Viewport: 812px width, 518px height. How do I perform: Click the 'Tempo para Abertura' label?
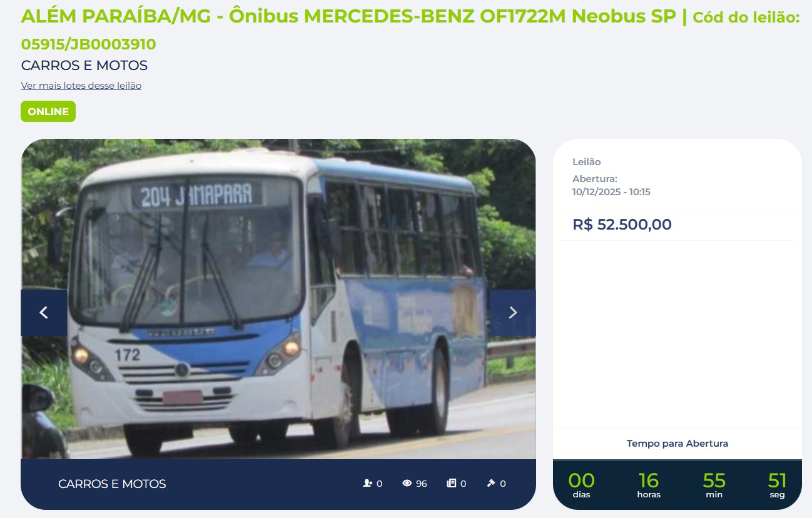[x=678, y=444]
